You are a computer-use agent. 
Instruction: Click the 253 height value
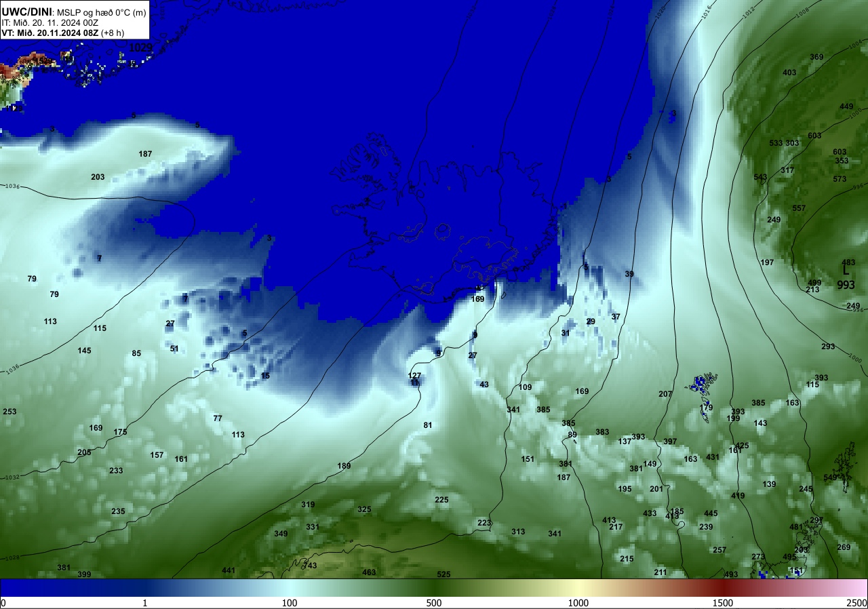click(x=9, y=412)
